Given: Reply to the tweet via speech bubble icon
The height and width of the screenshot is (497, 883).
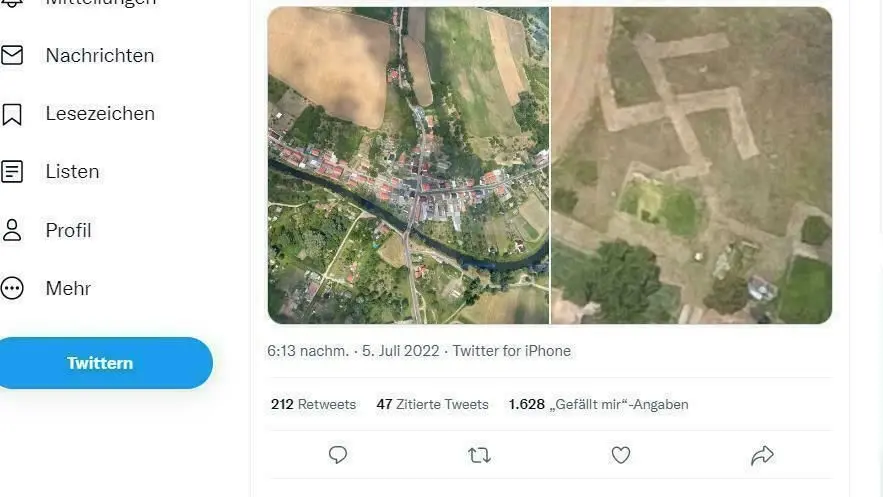Looking at the screenshot, I should coord(338,455).
